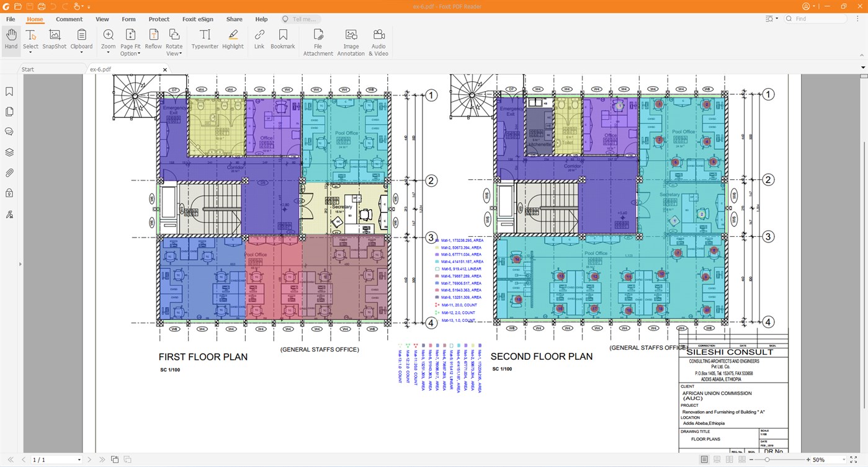Screen dimensions: 868x467
Task: Open the Bookmarks side panel
Action: (x=9, y=91)
